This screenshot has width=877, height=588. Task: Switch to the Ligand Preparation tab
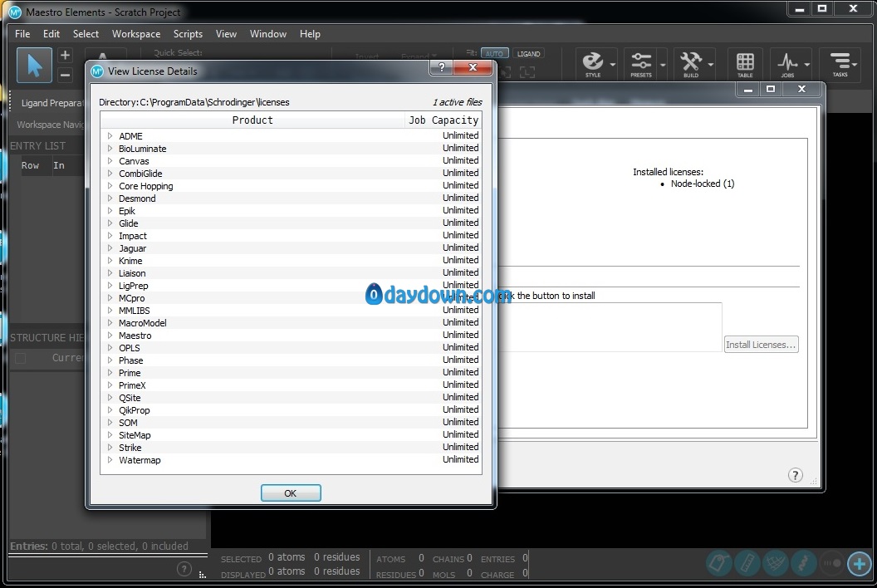point(51,103)
